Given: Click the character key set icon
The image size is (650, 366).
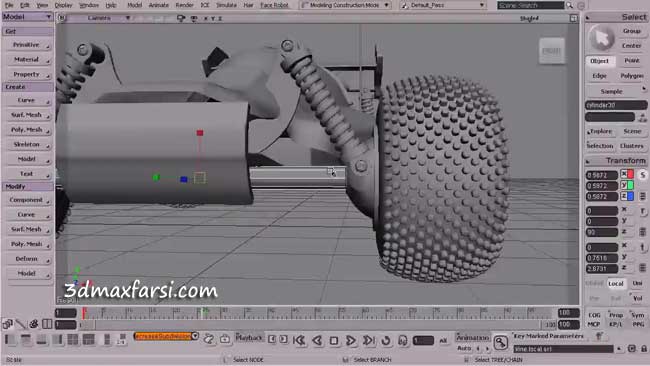Looking at the screenshot, I should [599, 336].
